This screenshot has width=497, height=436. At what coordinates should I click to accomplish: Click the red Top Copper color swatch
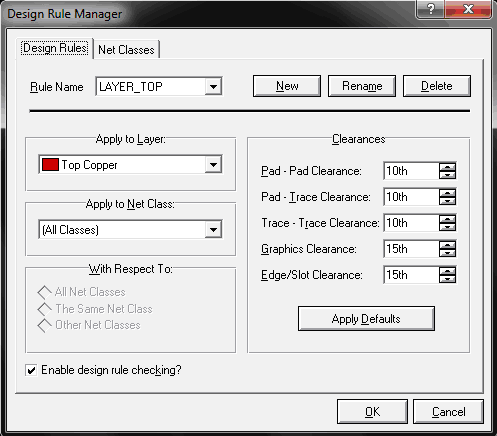(x=50, y=165)
